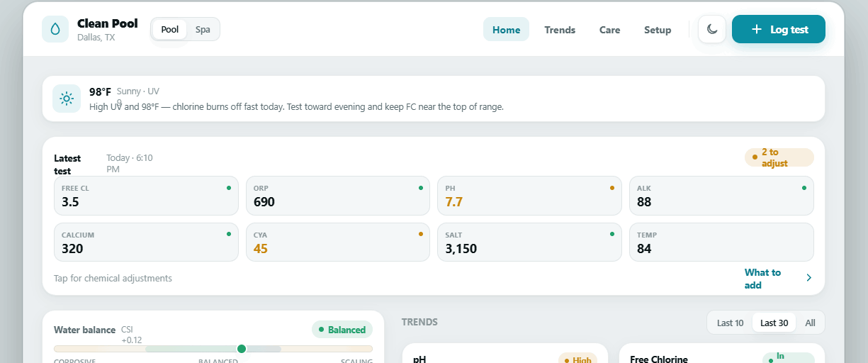Open the ALK 88 reading tile
The height and width of the screenshot is (363, 868).
721,196
